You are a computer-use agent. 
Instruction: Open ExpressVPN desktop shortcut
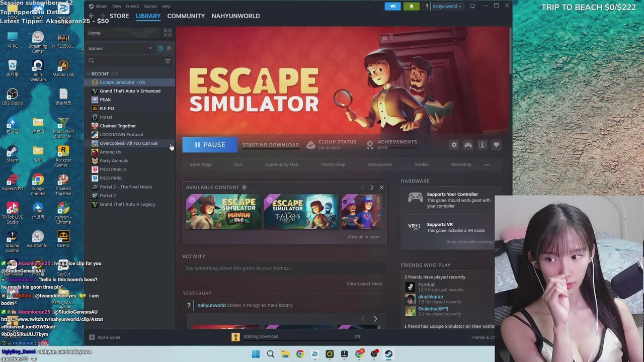click(13, 183)
